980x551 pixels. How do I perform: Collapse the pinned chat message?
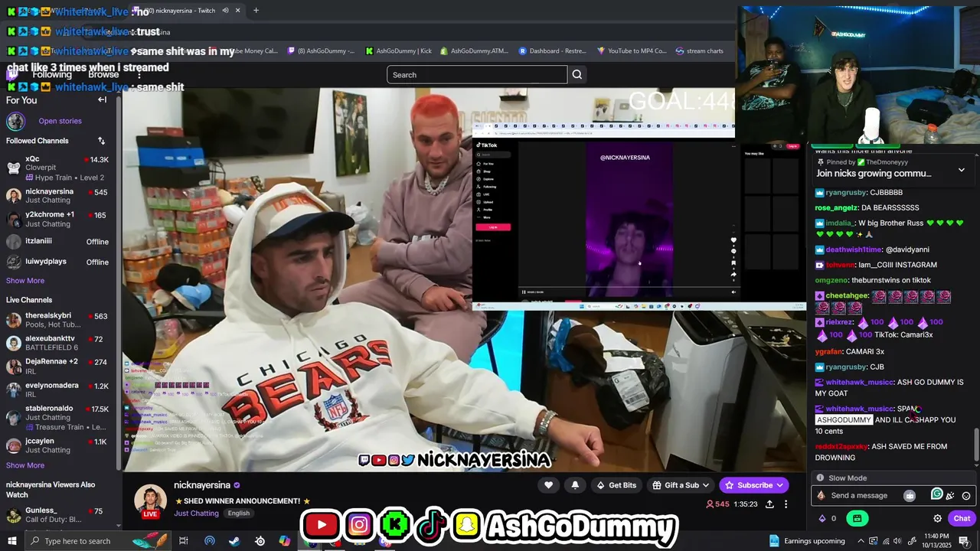pyautogui.click(x=962, y=170)
